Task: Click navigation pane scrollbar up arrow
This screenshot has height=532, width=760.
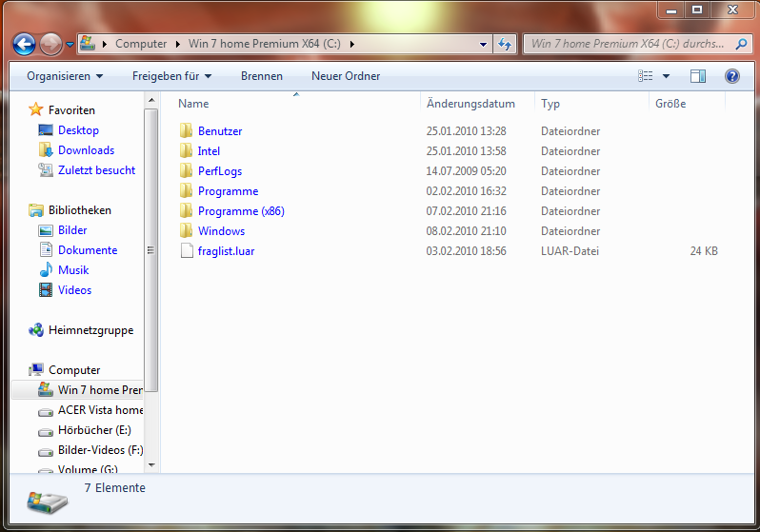Action: 151,100
